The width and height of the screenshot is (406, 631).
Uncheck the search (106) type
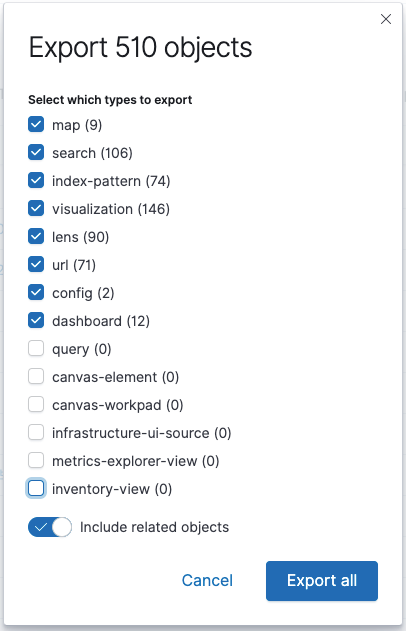pos(36,153)
